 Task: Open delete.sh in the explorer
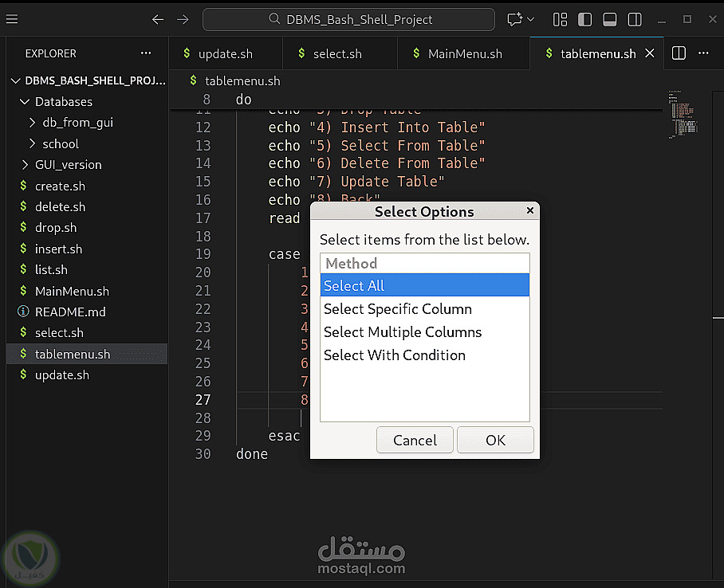click(x=87, y=207)
